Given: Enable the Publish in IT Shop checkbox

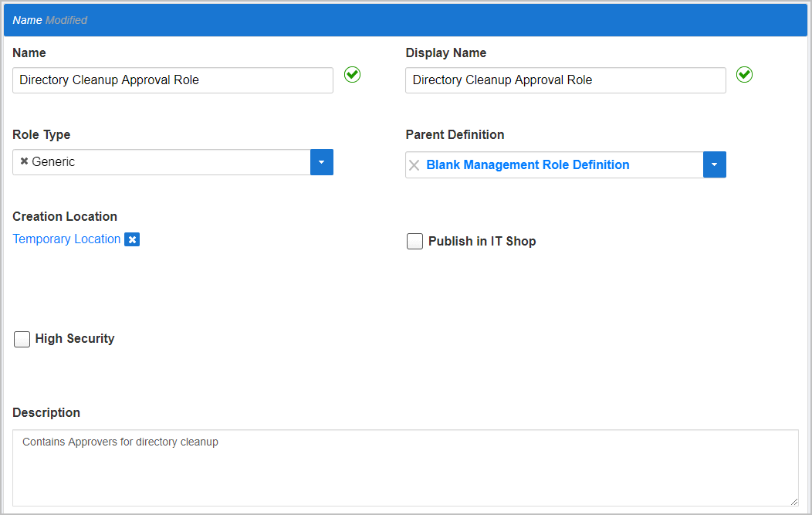Looking at the screenshot, I should (x=415, y=242).
